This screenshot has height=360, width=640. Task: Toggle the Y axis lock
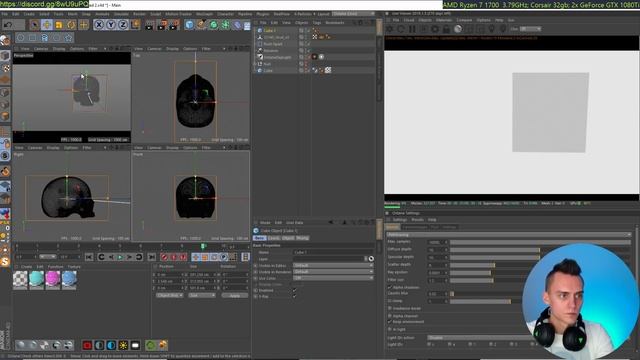pyautogui.click(x=111, y=25)
